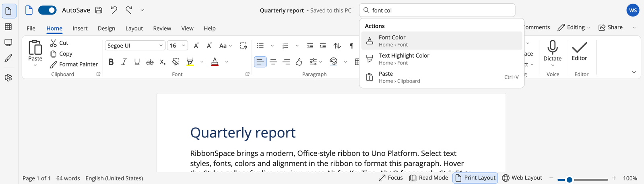Expand the Paste options chevron

[x=35, y=66]
